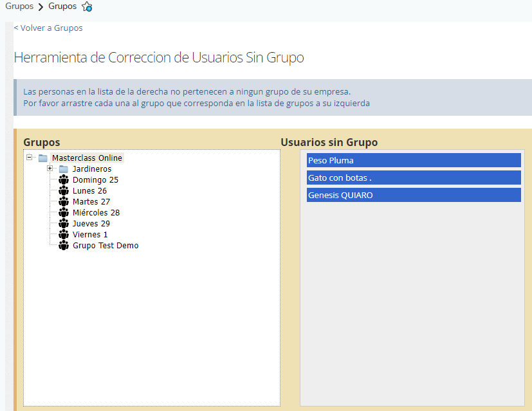The width and height of the screenshot is (532, 411).
Task: Select user Peso Pluma in ungrouped list
Action: [414, 160]
